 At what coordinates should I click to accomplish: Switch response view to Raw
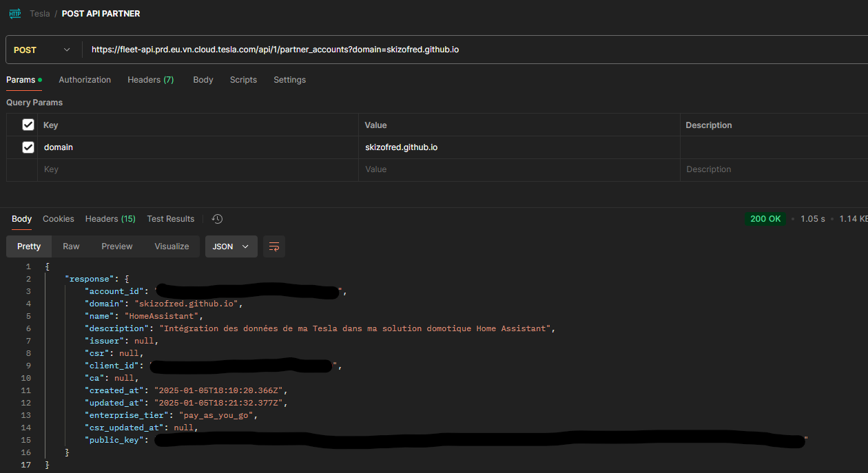(x=71, y=246)
